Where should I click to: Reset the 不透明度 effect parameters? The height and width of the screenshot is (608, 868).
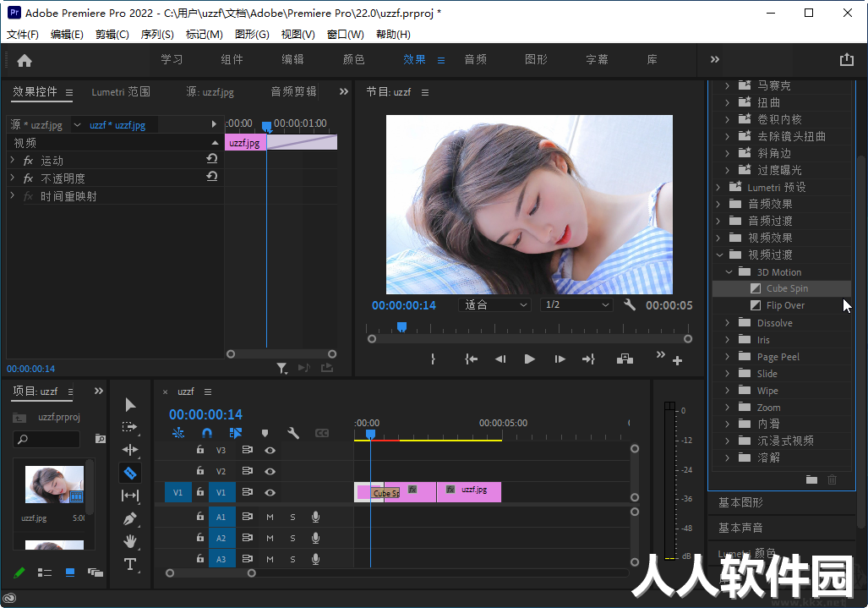(212, 177)
